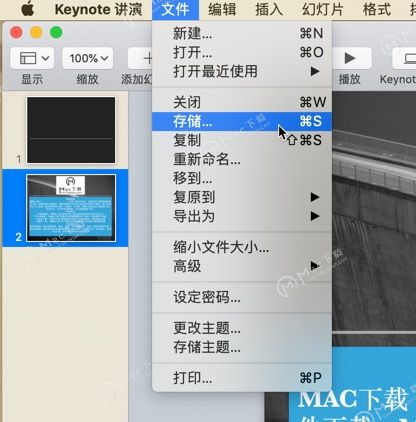Choose 打开… from the file menu
The height and width of the screenshot is (422, 416).
[242, 52]
